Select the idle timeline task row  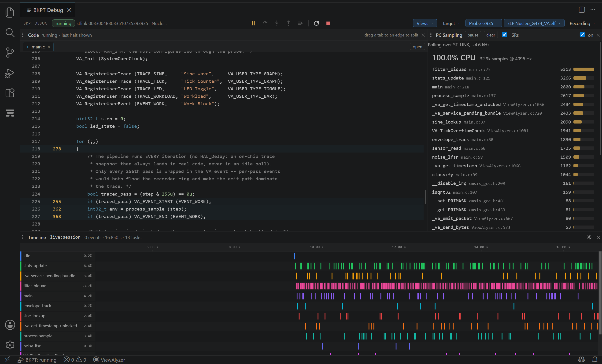pos(58,256)
